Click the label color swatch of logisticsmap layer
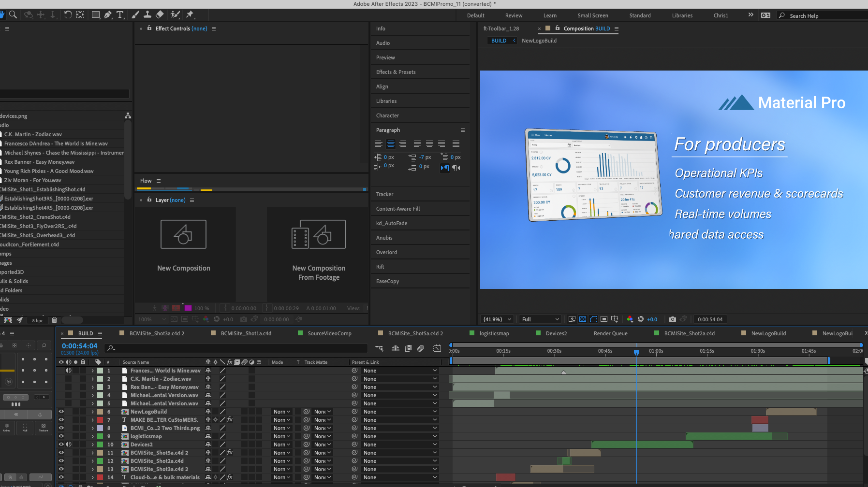Screen dimensions: 868x487 [x=100, y=436]
